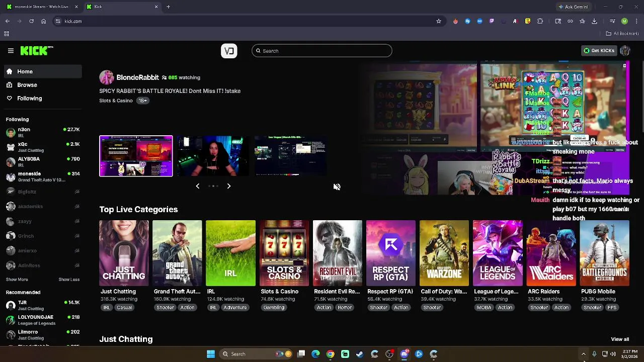644x362 pixels.
Task: Open the Chrome three-dot menu
Action: (635, 21)
